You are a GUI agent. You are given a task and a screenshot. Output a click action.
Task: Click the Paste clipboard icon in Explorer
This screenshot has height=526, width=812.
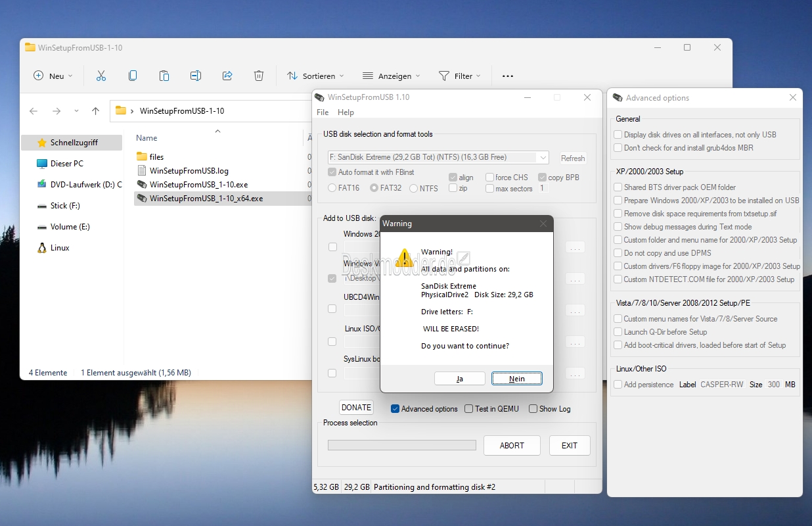[164, 76]
